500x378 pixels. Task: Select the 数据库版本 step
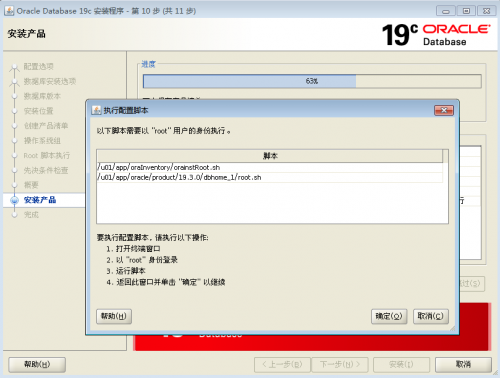tap(42, 96)
